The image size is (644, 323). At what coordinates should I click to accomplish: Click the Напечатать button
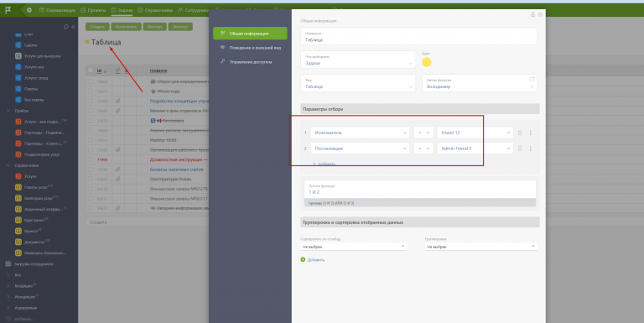[126, 27]
